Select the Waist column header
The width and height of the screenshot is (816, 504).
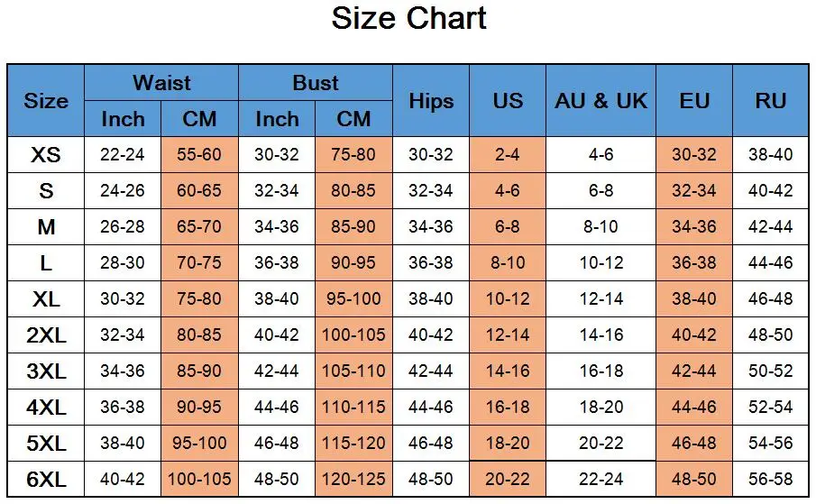coord(161,83)
